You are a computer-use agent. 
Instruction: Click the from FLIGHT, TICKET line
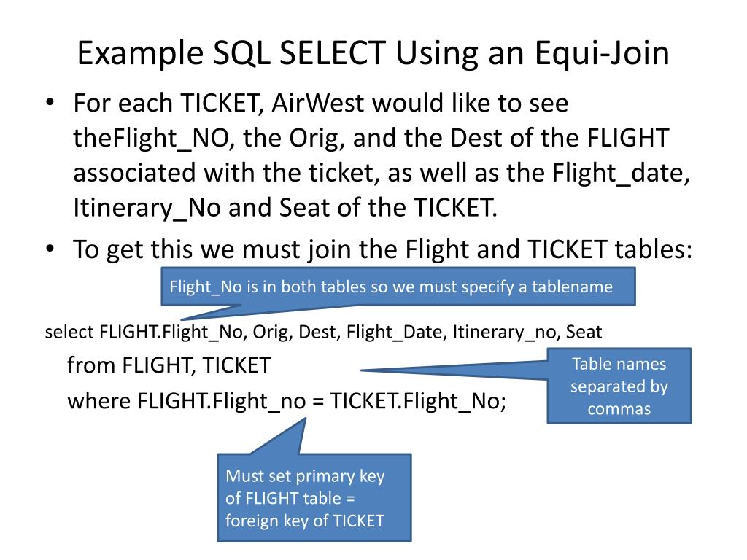point(169,365)
